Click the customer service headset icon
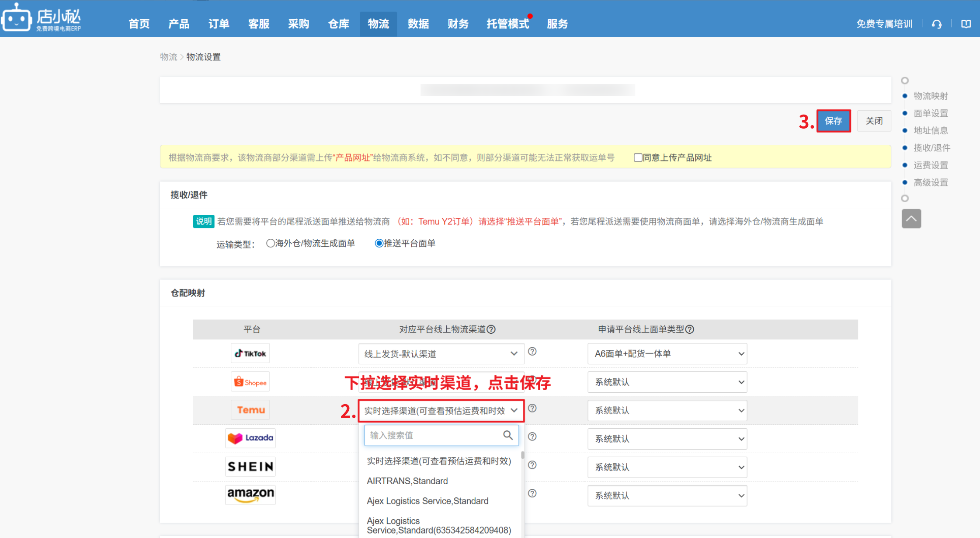The image size is (980, 538). pyautogui.click(x=936, y=24)
